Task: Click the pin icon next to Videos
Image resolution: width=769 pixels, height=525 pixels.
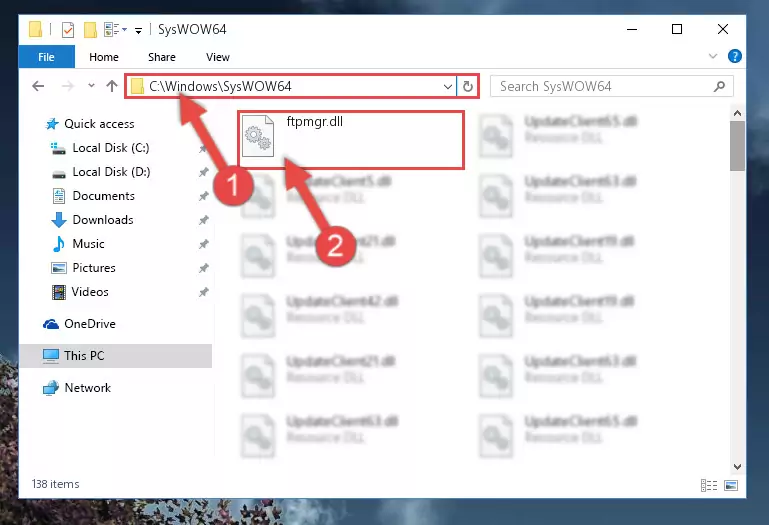Action: pyautogui.click(x=203, y=292)
